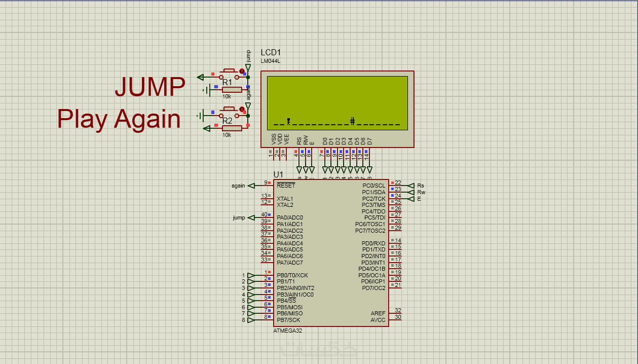Image resolution: width=638 pixels, height=364 pixels.
Task: Click the U1 reference label
Action: pos(278,174)
